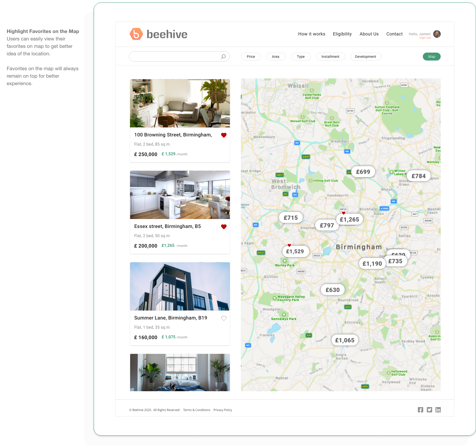Viewport: 476px width, 448px height.
Task: Click the sign out link
Action: pyautogui.click(x=425, y=38)
